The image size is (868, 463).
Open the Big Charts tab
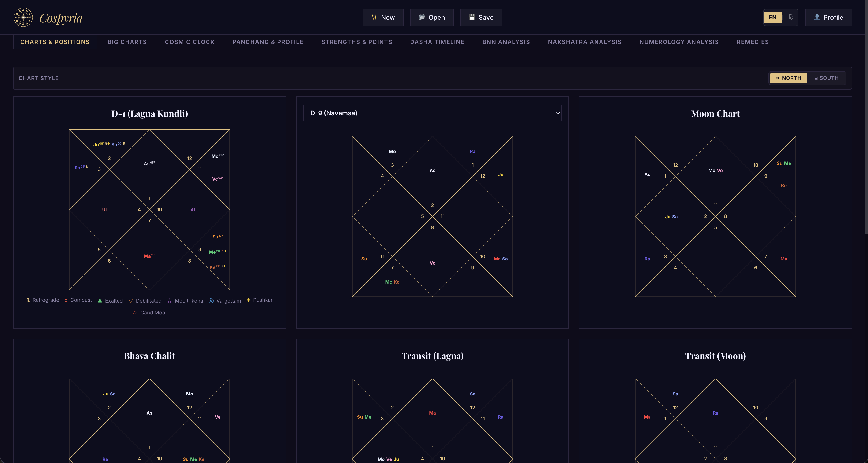tap(127, 42)
